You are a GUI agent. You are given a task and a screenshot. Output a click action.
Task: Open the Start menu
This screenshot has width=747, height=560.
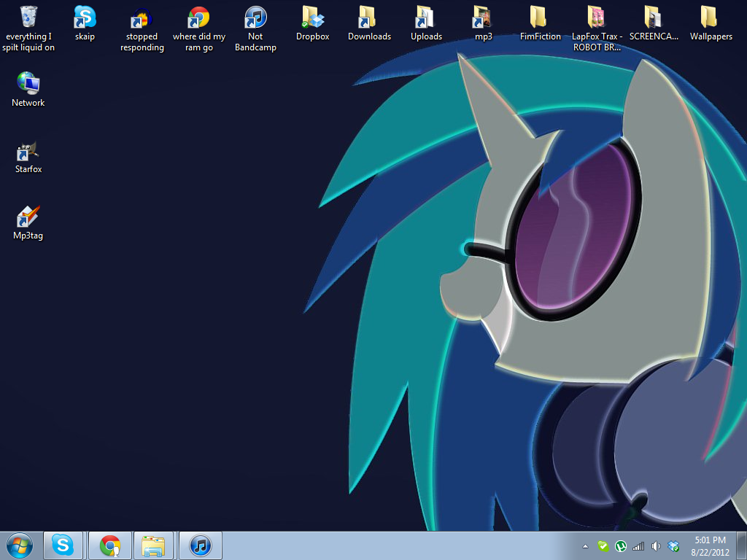coord(20,545)
